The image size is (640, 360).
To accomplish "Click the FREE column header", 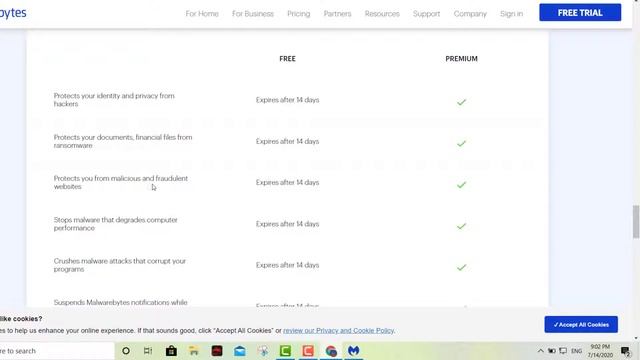I will tap(287, 58).
